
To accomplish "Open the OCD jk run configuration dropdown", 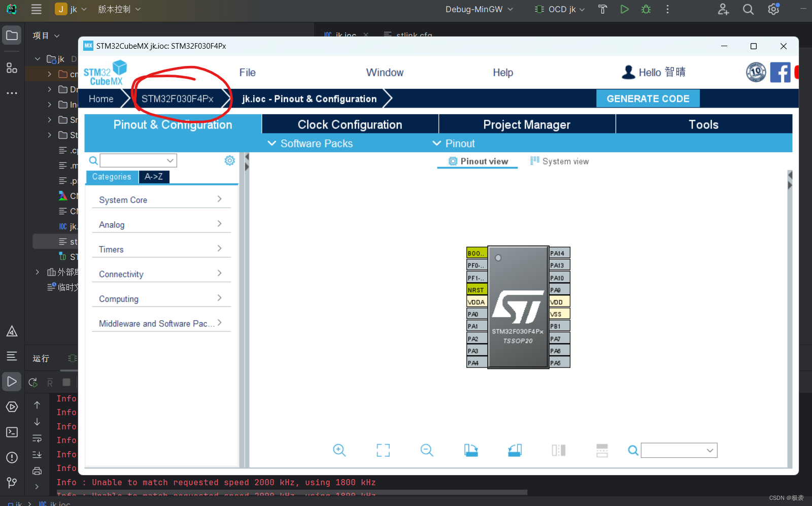I will 560,9.
